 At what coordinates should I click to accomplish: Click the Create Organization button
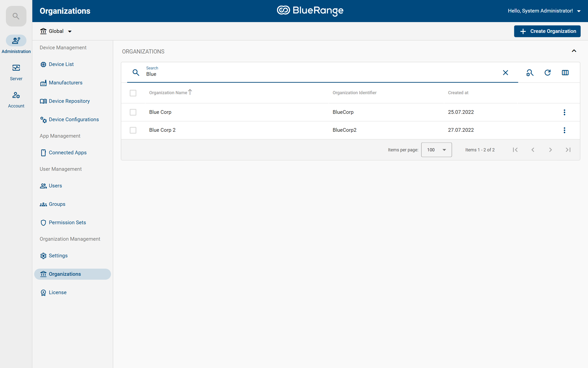point(547,31)
